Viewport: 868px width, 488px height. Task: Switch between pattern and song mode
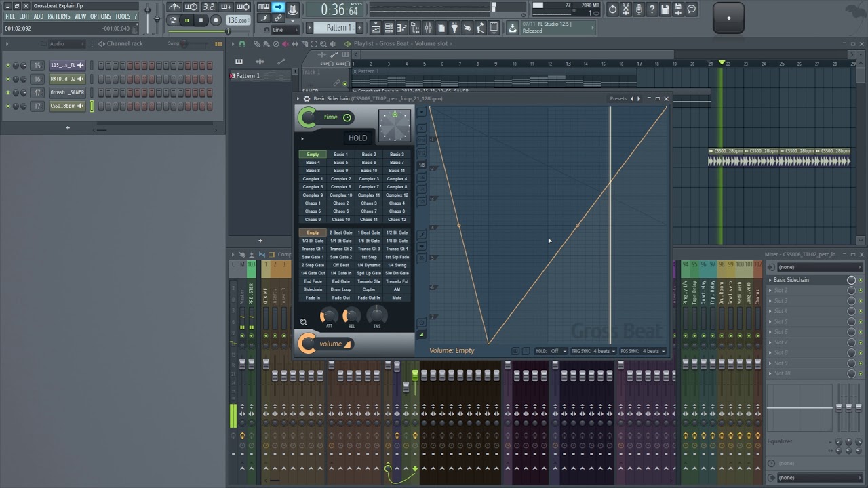point(174,20)
